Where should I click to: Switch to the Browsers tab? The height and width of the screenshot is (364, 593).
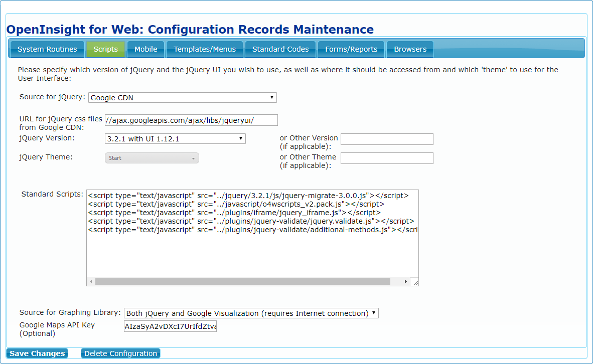click(x=410, y=49)
